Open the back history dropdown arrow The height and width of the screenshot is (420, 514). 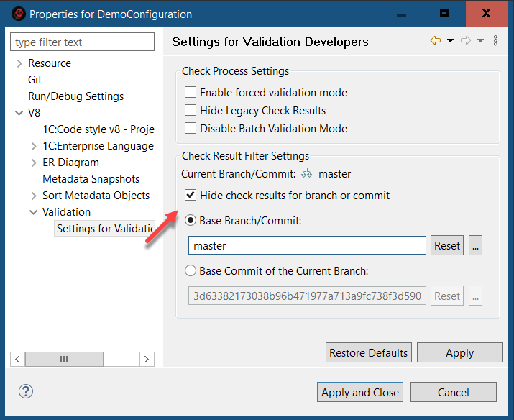coord(451,41)
